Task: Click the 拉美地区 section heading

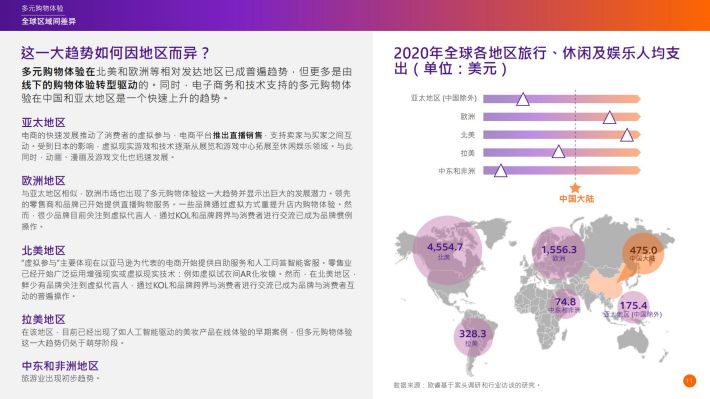Action: pos(43,319)
